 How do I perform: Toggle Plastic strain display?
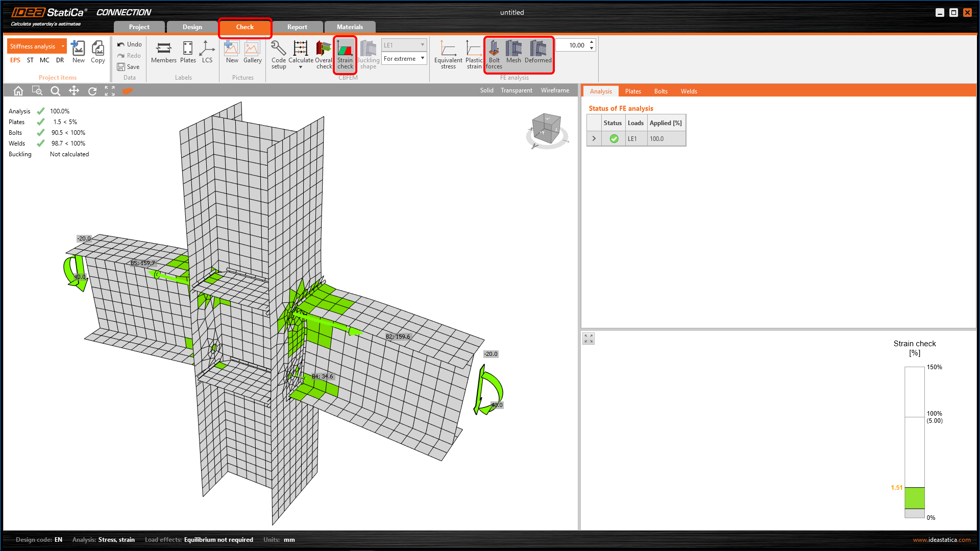[x=474, y=55]
